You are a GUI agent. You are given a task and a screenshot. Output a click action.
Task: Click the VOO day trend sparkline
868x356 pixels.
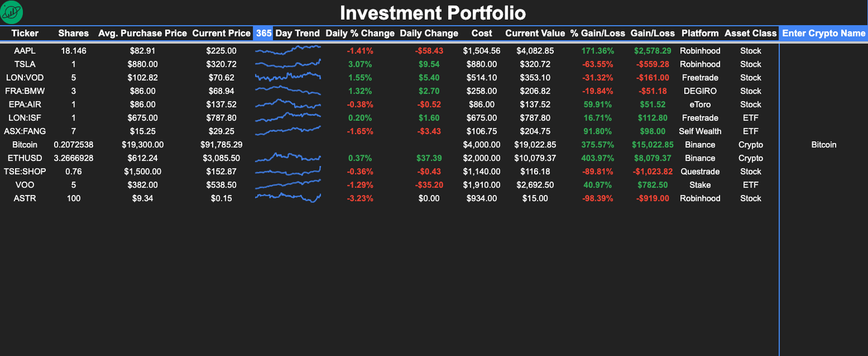pos(287,185)
